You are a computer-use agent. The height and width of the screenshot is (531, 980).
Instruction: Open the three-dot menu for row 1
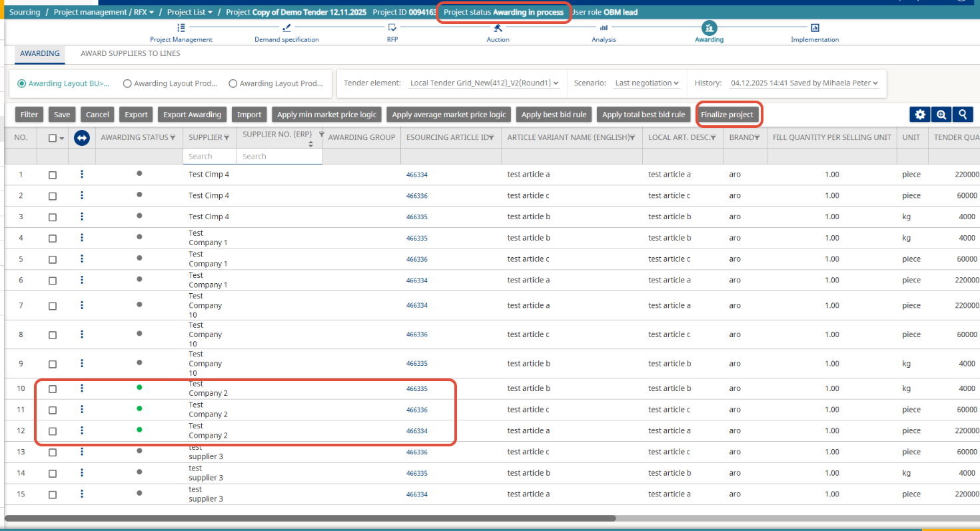(x=82, y=175)
